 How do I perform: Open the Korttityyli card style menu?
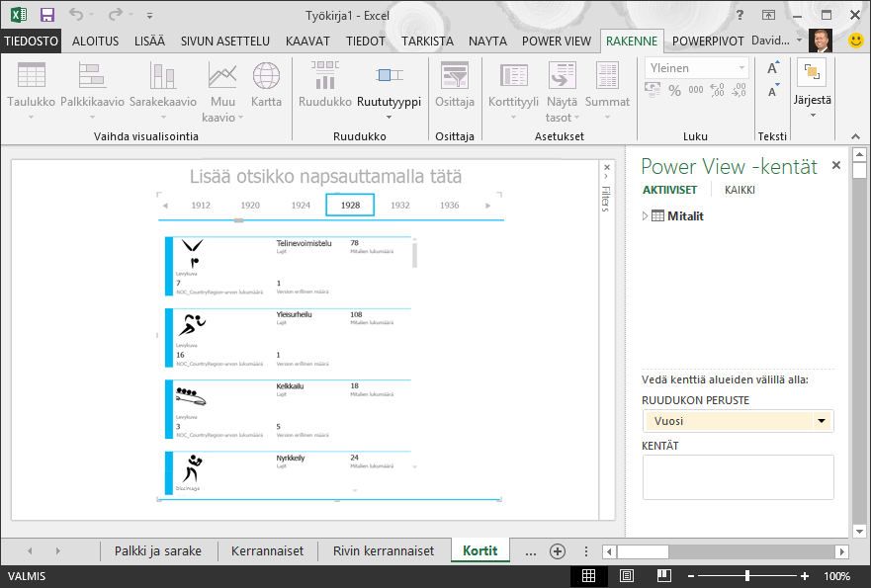coord(513,92)
